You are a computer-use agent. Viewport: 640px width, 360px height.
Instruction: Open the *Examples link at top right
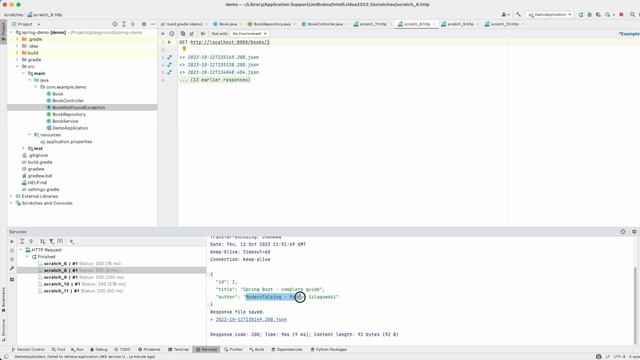pyautogui.click(x=629, y=33)
